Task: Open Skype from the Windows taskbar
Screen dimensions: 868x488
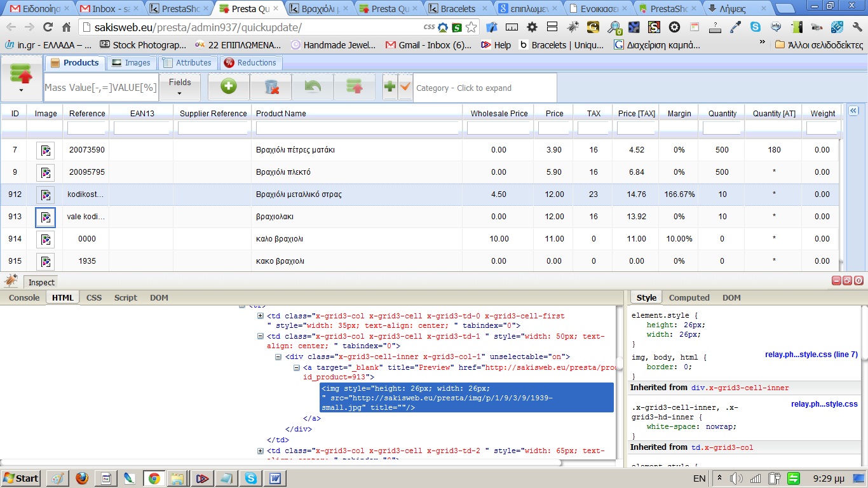Action: coord(251,478)
